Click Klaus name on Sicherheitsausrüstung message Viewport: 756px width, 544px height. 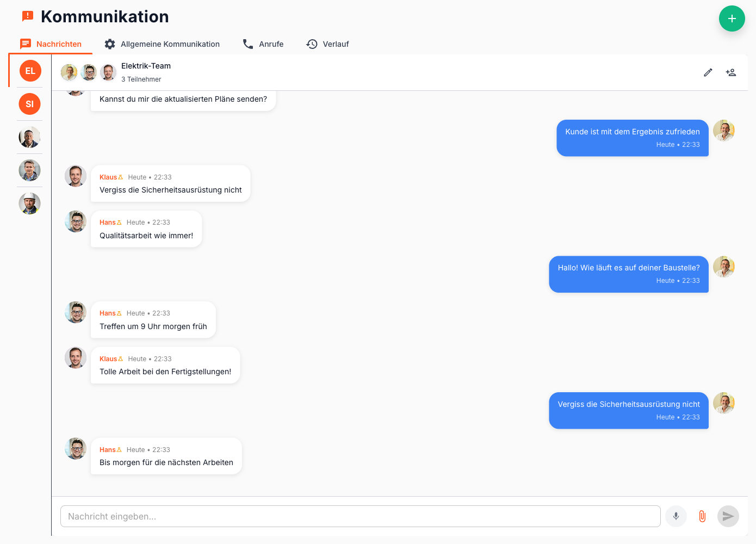click(108, 177)
